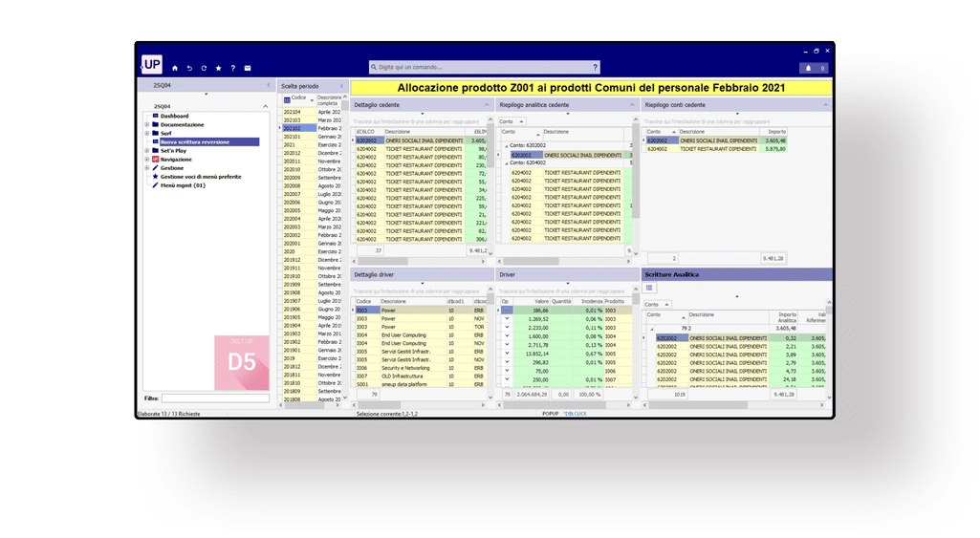
Task: Expand the Navigazione tree node
Action: tap(147, 159)
